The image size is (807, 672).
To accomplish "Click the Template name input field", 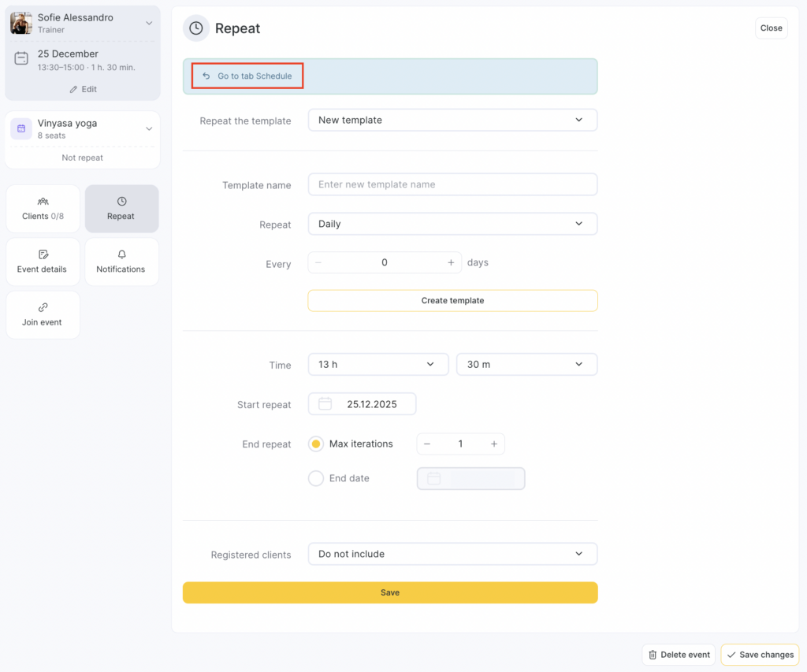I will tap(452, 184).
